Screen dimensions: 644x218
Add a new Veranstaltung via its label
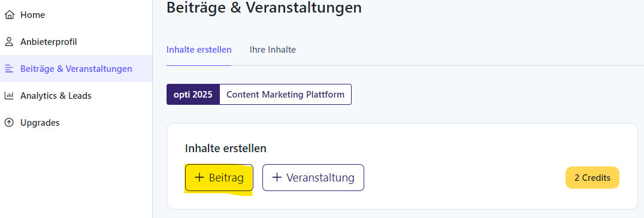[321, 178]
